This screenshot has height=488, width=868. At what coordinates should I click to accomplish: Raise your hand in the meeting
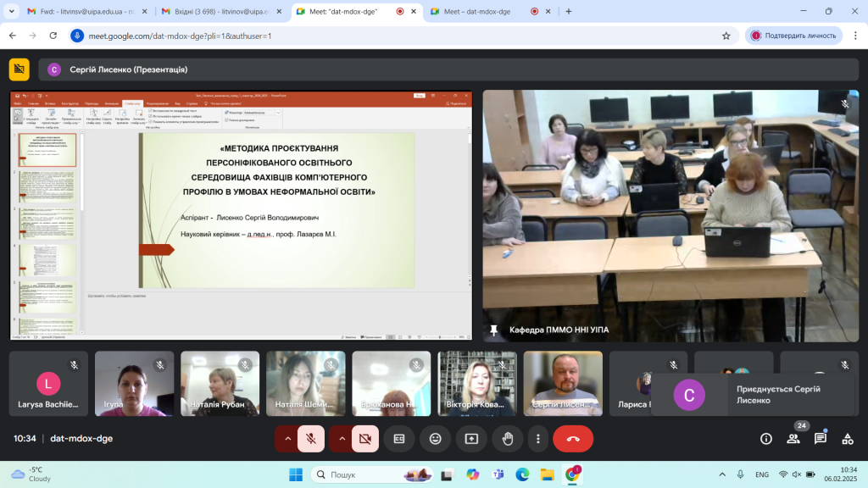click(x=508, y=439)
